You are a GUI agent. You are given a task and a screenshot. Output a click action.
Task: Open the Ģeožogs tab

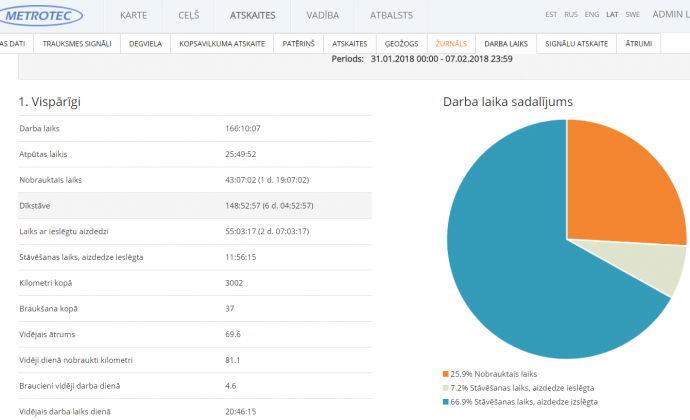401,44
